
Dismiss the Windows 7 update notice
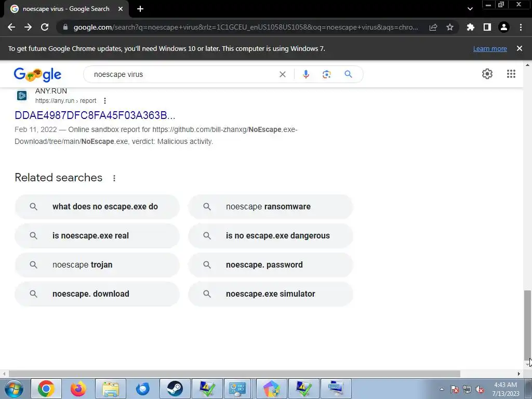coord(520,48)
